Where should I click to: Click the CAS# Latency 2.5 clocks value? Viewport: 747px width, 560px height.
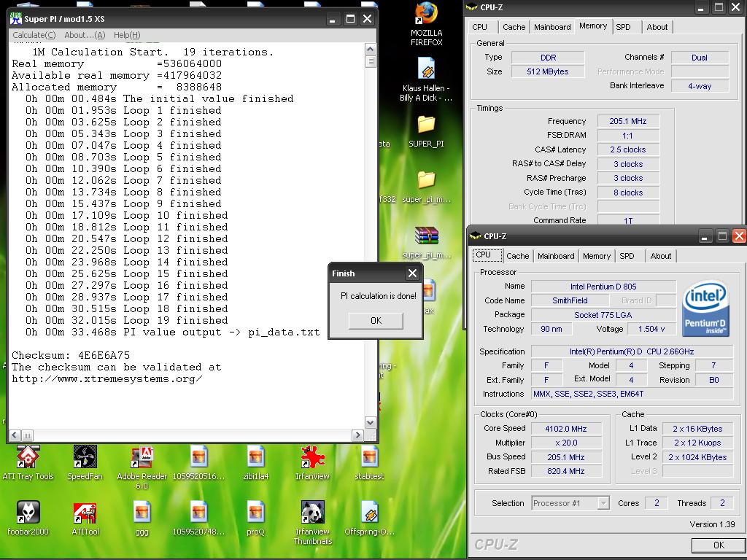[x=628, y=149]
